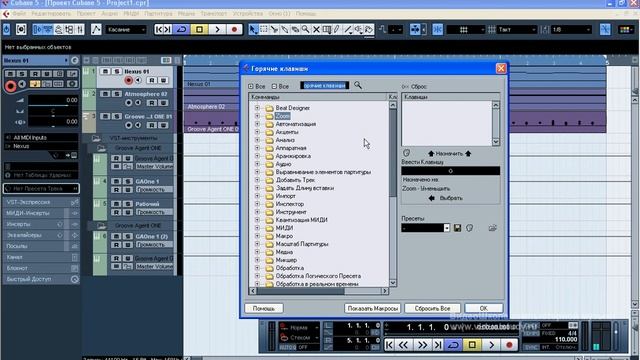Open the МИДИ menu
The width and height of the screenshot is (640, 360).
pyautogui.click(x=131, y=13)
